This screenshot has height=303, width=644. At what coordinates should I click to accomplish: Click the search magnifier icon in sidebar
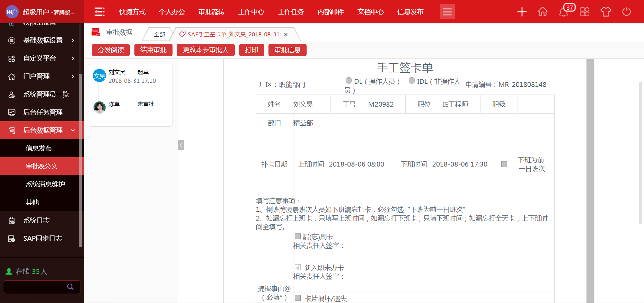point(70,287)
